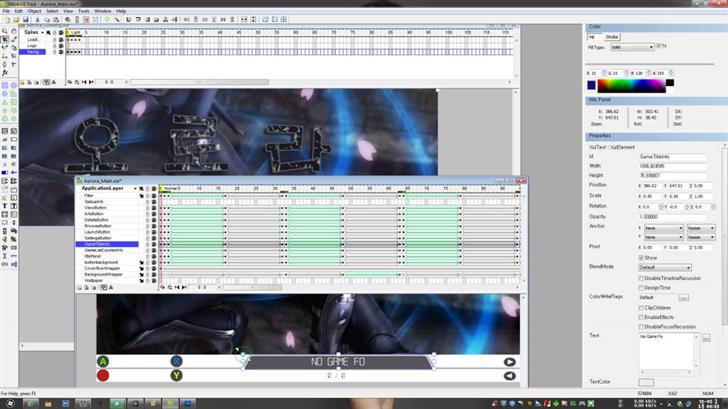Select the fx effects tool
This screenshot has width=728, height=409.
point(5,73)
